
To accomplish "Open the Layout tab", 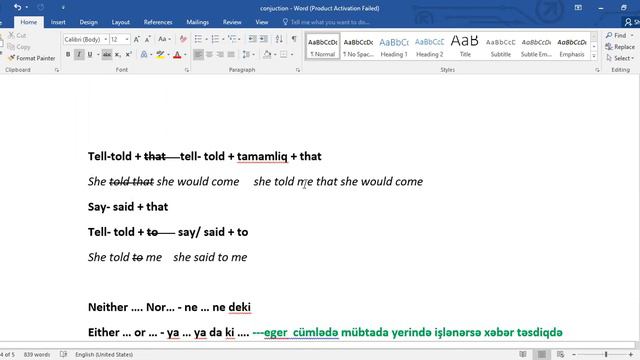I will click(120, 22).
